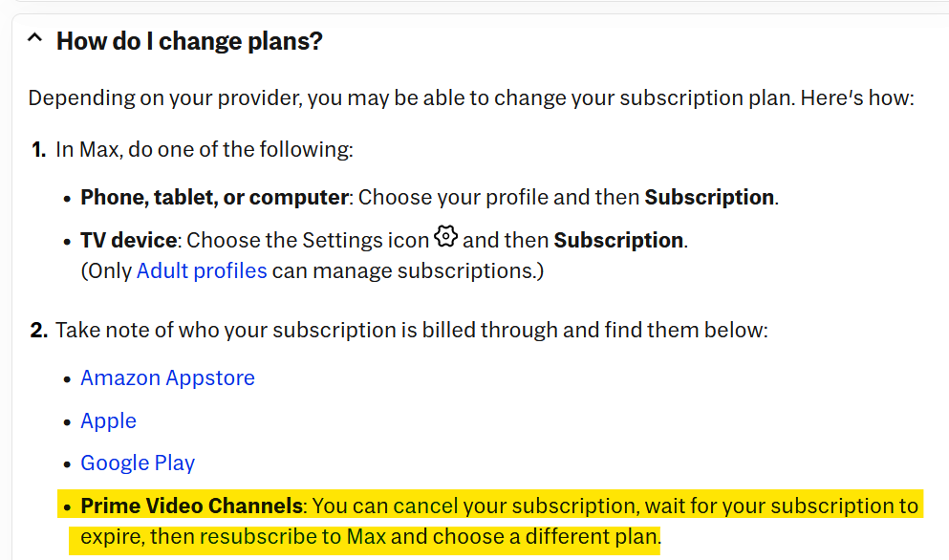Click the Settings gear icon
The width and height of the screenshot is (949, 560).
tap(445, 236)
